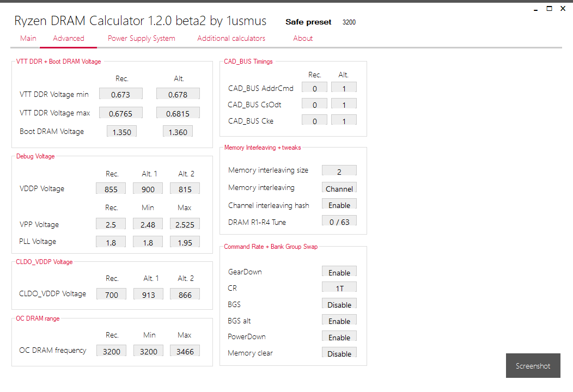Select VPP Voltage Rec. value 2.5

pos(111,224)
